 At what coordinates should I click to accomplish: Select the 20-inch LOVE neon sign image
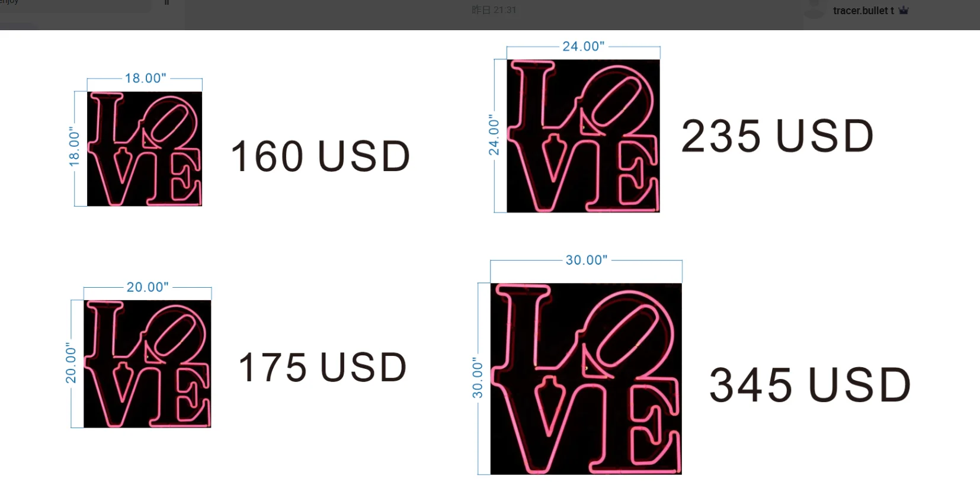coord(148,364)
